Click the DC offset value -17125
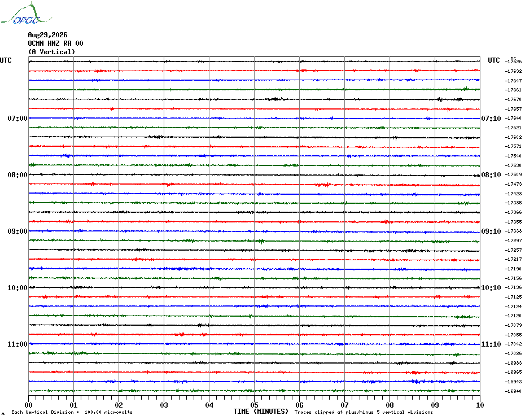525x420 pixels. coord(514,297)
